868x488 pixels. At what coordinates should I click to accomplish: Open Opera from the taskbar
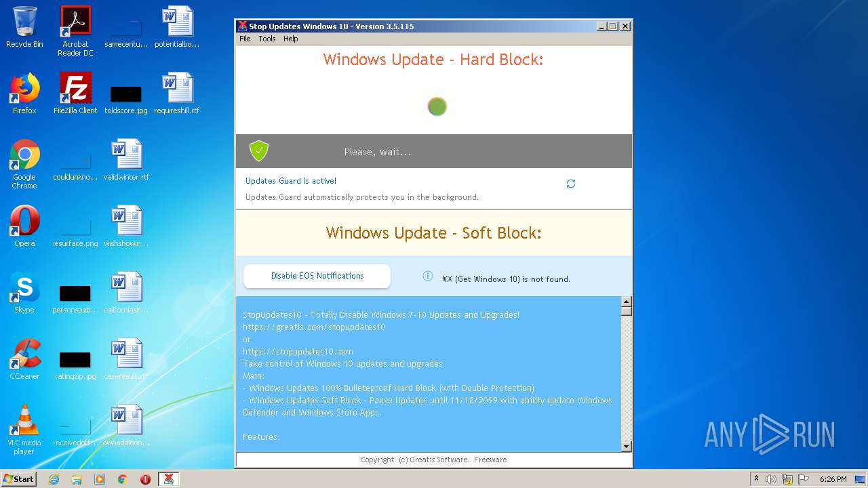145,479
